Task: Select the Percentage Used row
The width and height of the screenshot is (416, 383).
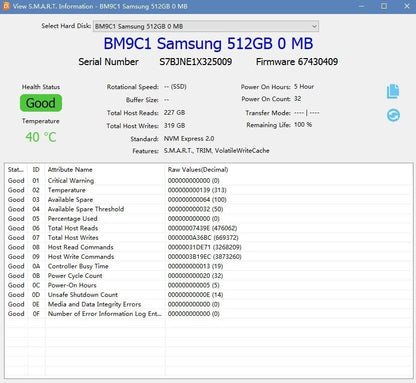Action: pyautogui.click(x=209, y=219)
